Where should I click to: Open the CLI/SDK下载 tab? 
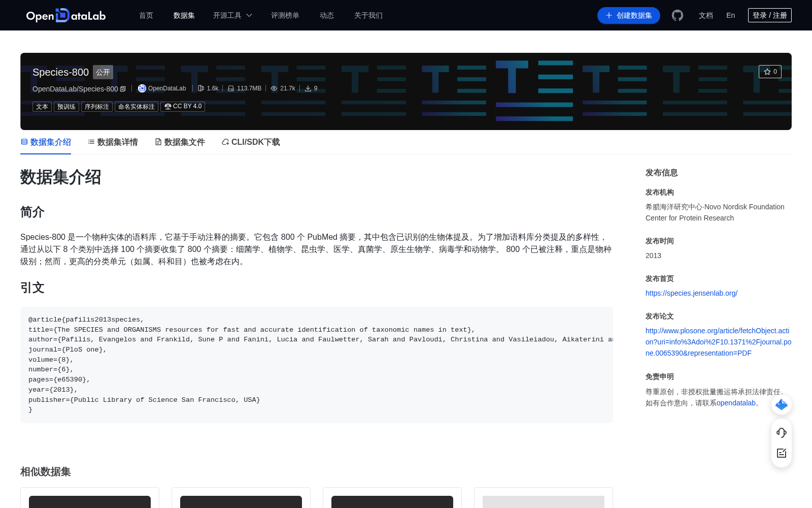251,142
